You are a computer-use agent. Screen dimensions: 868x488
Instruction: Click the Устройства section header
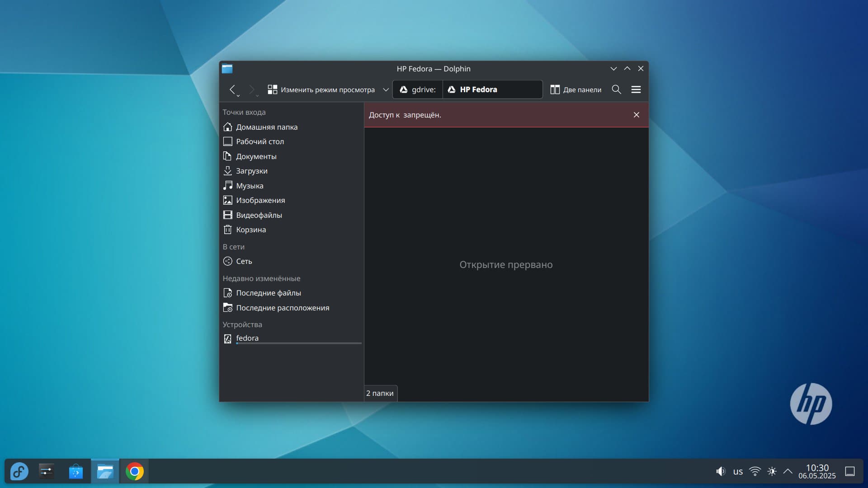[x=242, y=324]
